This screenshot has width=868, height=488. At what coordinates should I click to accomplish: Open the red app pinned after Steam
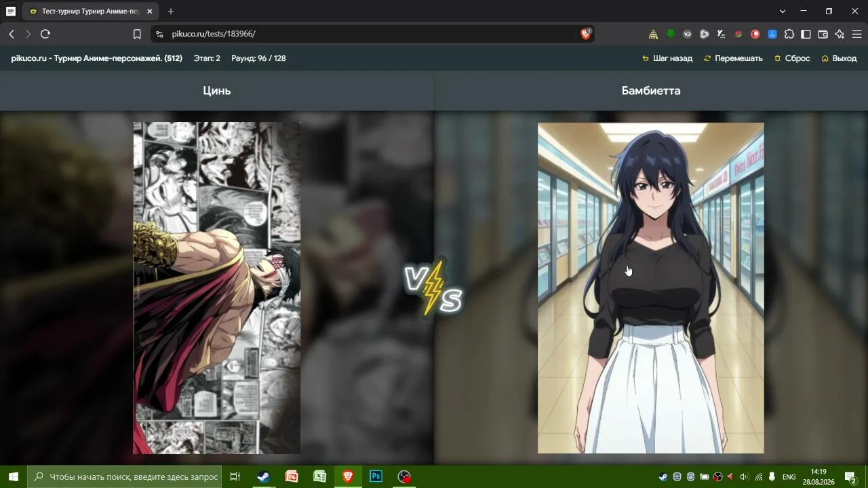(292, 476)
